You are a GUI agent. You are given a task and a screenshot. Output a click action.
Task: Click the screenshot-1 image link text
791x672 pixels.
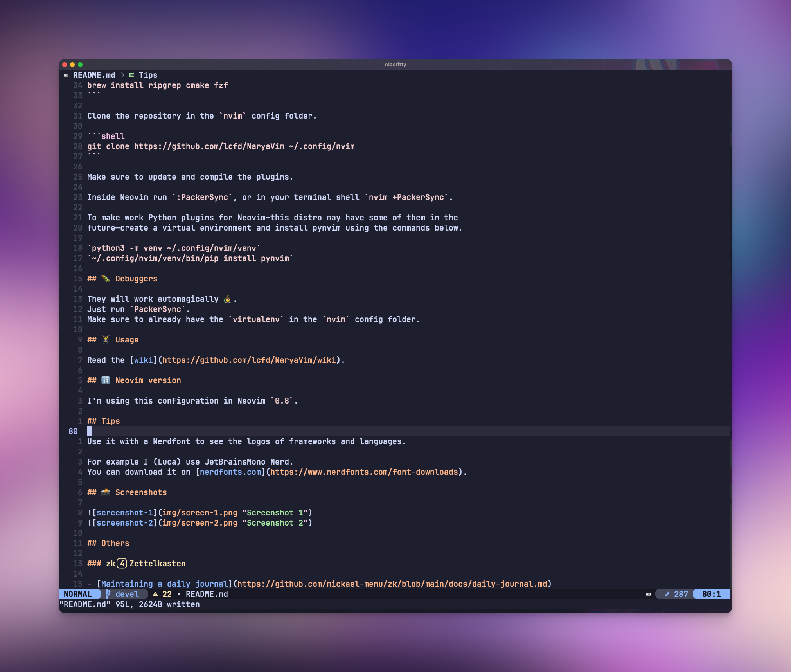pos(124,513)
